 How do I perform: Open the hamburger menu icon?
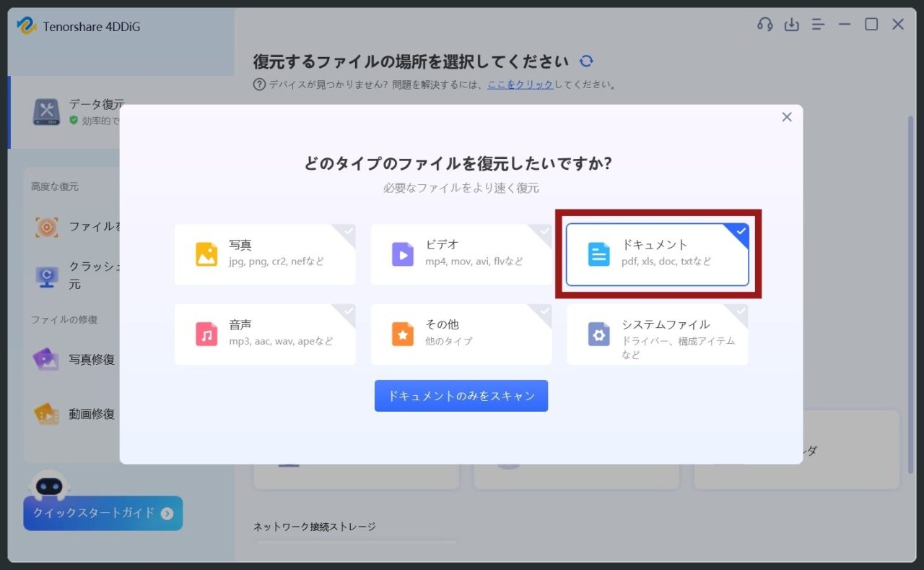tap(818, 25)
